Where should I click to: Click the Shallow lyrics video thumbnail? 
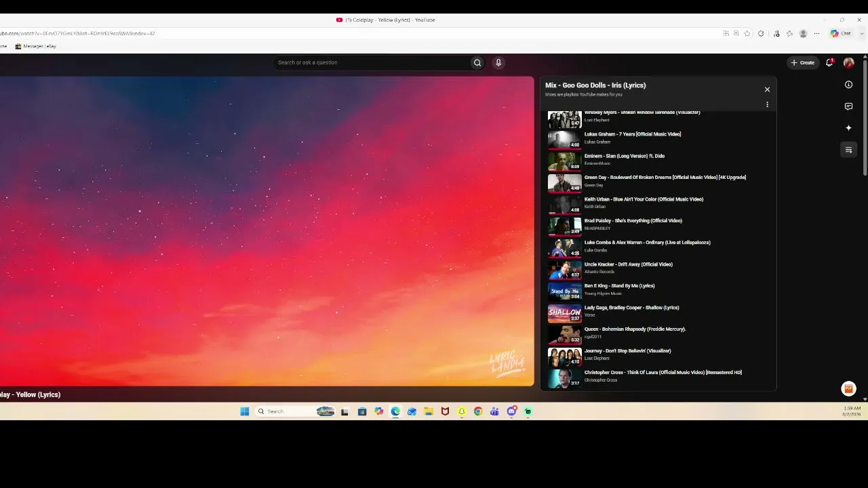click(564, 312)
